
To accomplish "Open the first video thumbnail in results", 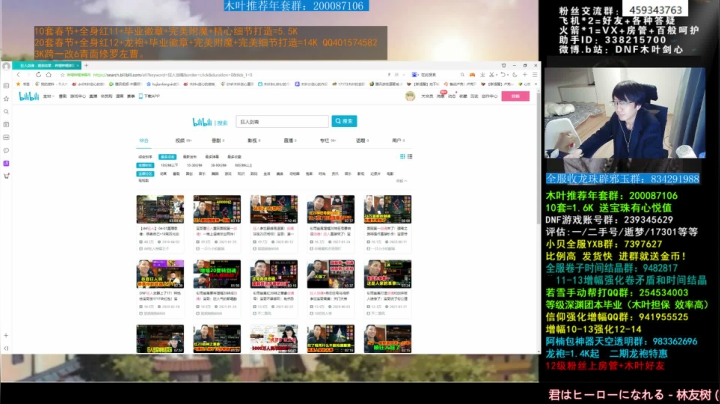I will coord(160,209).
